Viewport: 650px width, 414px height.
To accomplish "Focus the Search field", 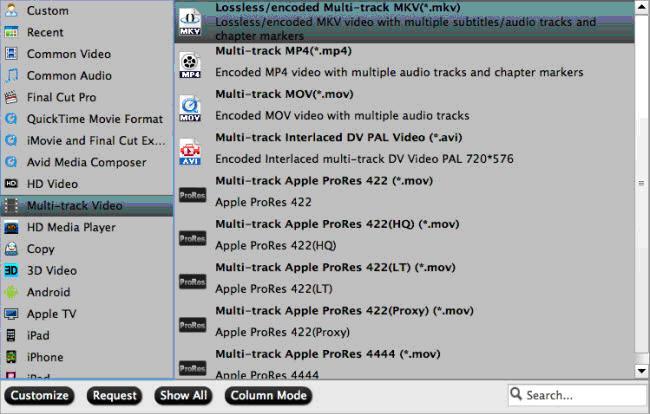I will 577,395.
